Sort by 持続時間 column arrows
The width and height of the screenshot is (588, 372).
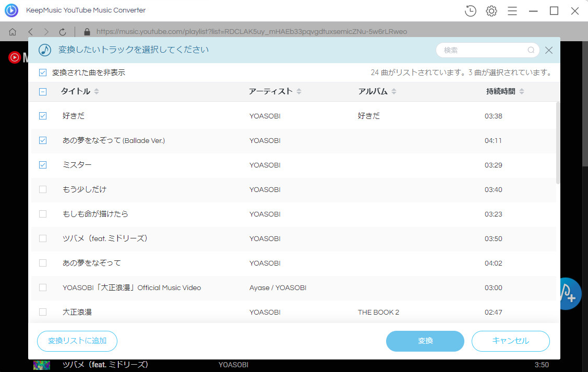click(522, 91)
